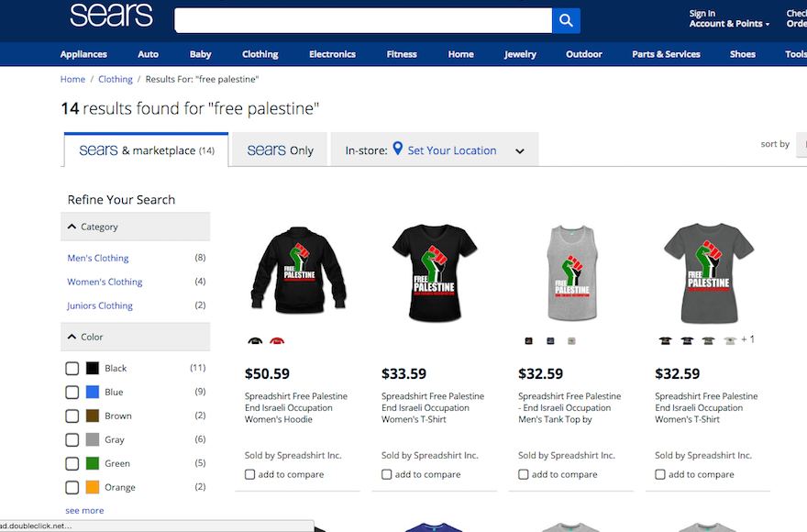The image size is (807, 532).
Task: Click see more under color filters
Action: (84, 510)
